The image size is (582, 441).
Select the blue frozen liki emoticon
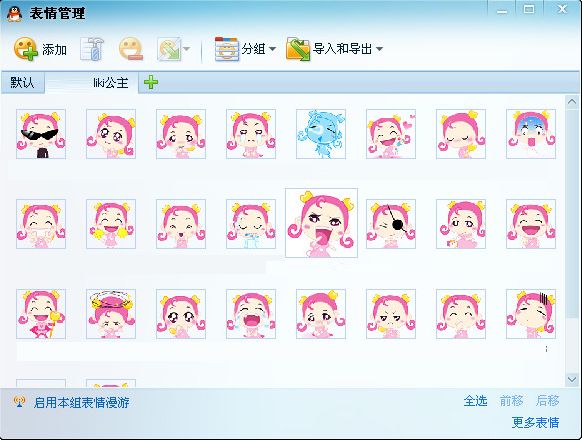point(321,134)
